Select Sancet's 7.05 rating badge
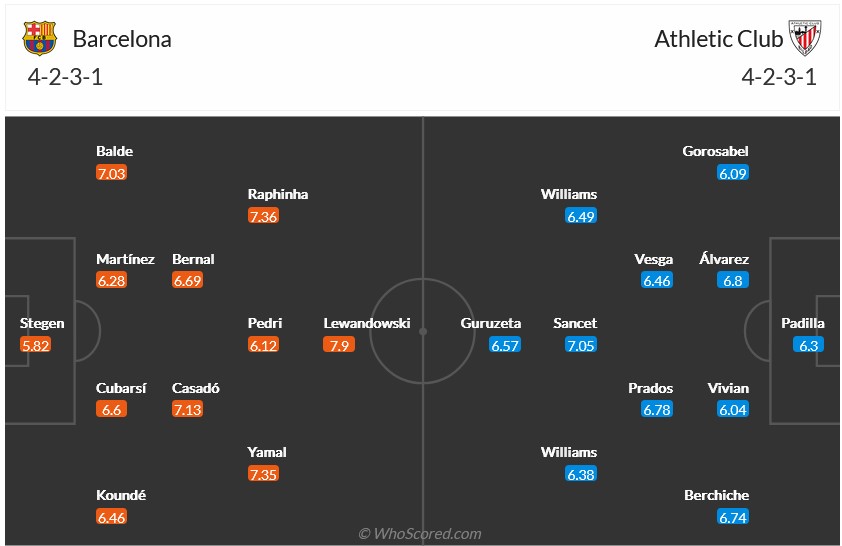This screenshot has width=842, height=546. (580, 345)
